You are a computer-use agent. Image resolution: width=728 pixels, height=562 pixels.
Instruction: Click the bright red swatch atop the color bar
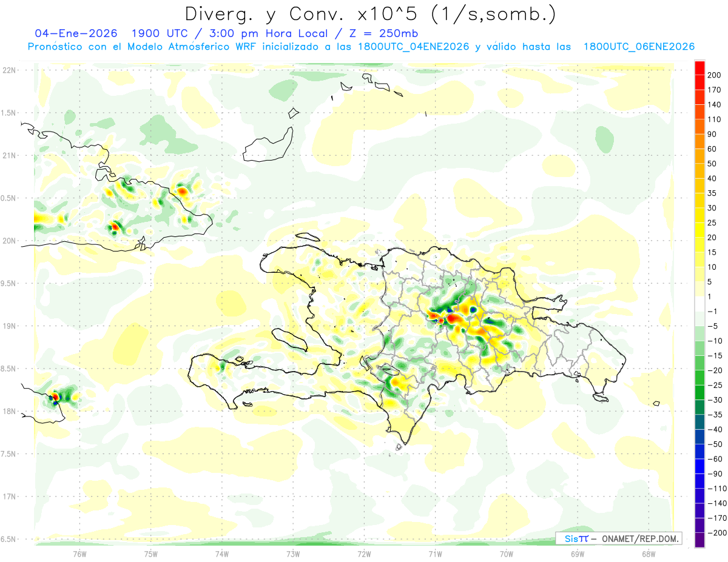[x=699, y=67]
